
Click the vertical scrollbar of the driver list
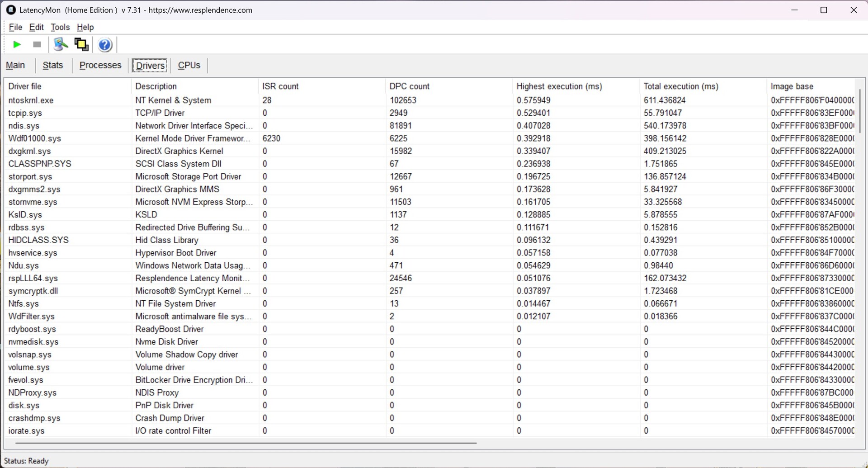859,111
